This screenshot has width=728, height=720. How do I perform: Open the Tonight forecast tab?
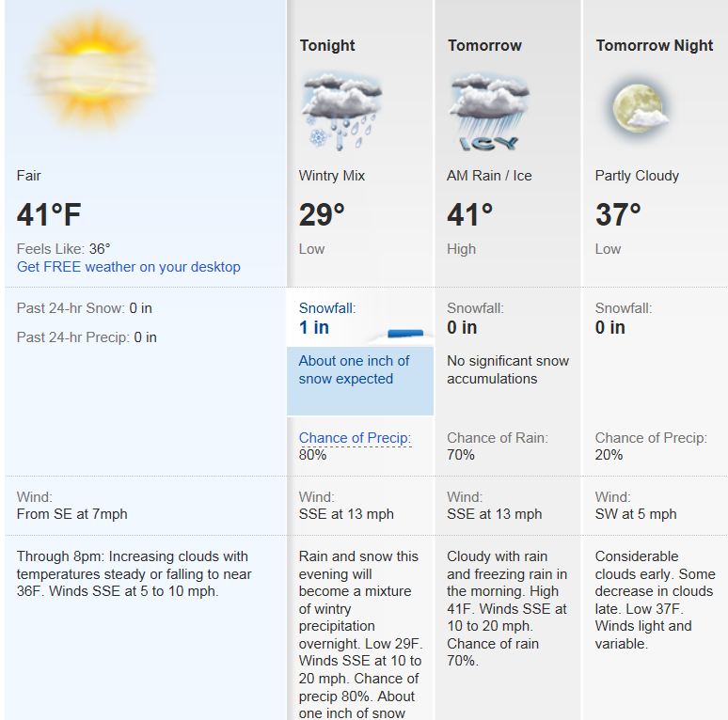pyautogui.click(x=327, y=45)
